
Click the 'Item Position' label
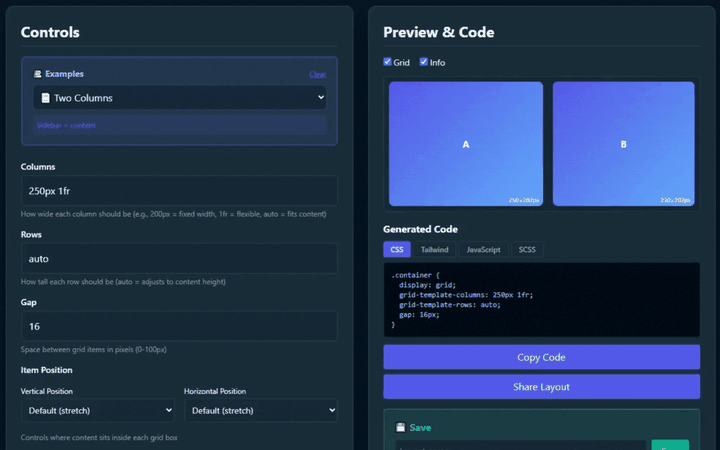[46, 370]
